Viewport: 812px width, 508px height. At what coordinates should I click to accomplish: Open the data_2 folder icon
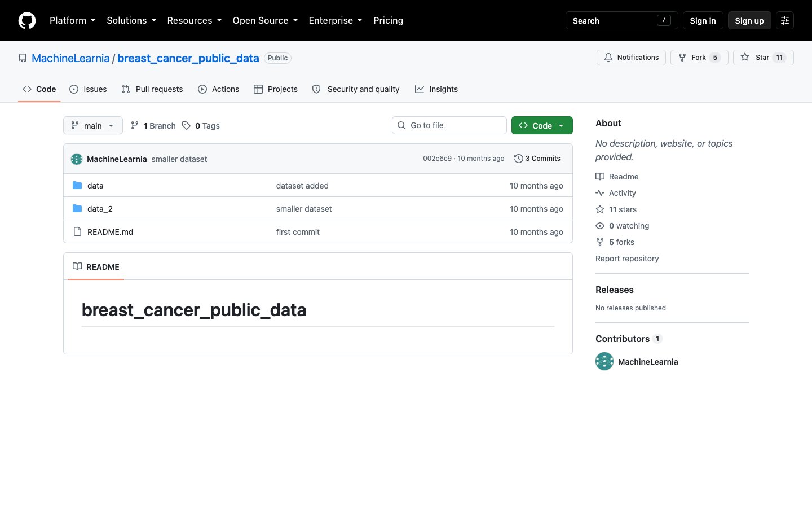point(77,208)
